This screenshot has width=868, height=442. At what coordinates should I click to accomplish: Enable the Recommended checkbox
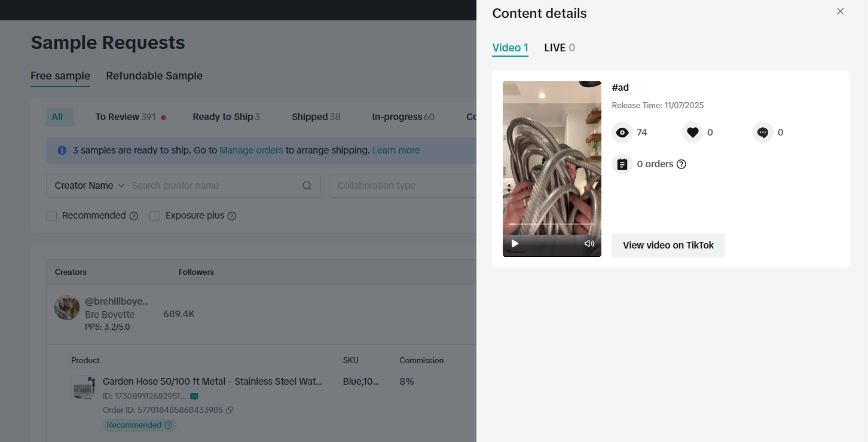52,216
